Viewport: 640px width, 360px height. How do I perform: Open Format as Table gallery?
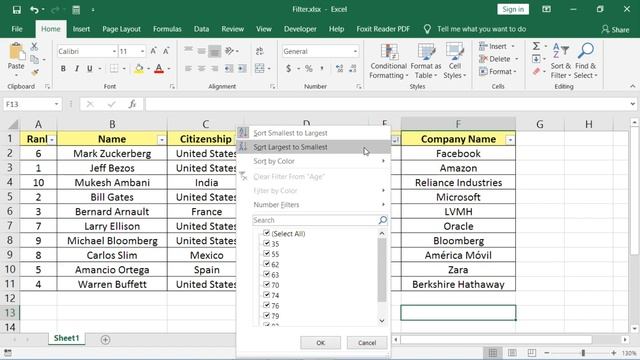[x=426, y=61]
